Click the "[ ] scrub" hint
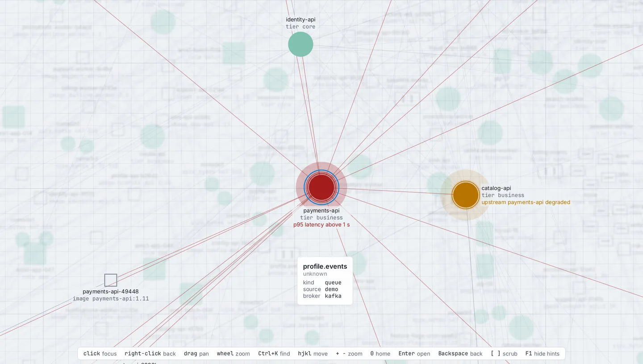 point(504,354)
